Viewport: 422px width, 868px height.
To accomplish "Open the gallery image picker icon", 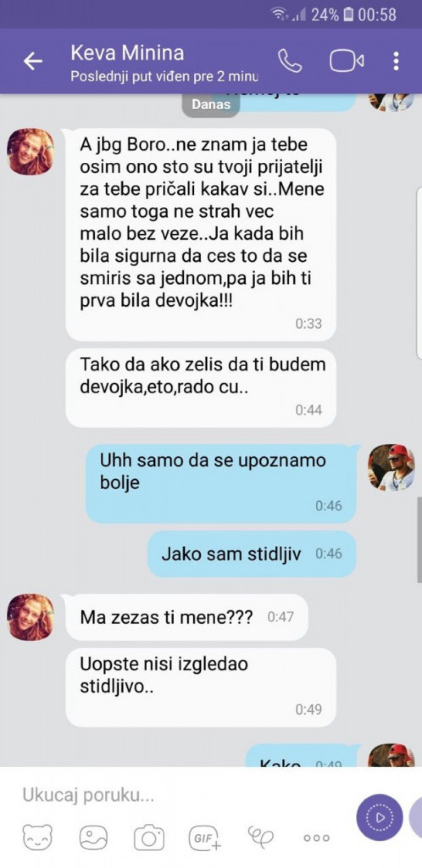I will click(93, 838).
